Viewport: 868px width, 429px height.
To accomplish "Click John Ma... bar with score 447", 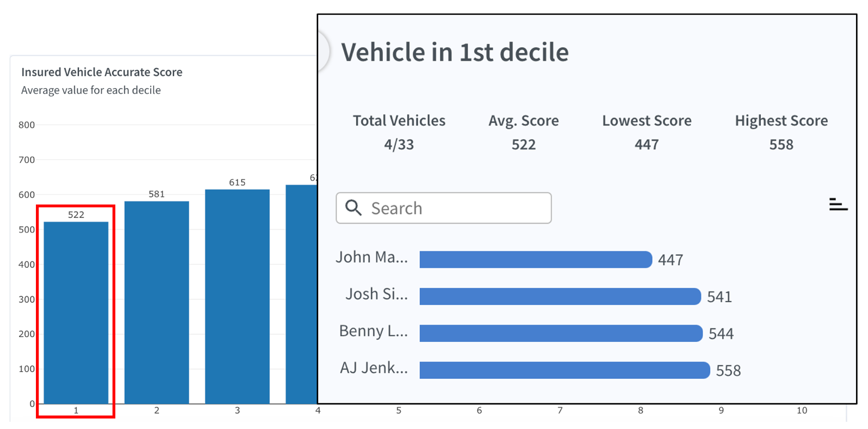I will pyautogui.click(x=536, y=260).
